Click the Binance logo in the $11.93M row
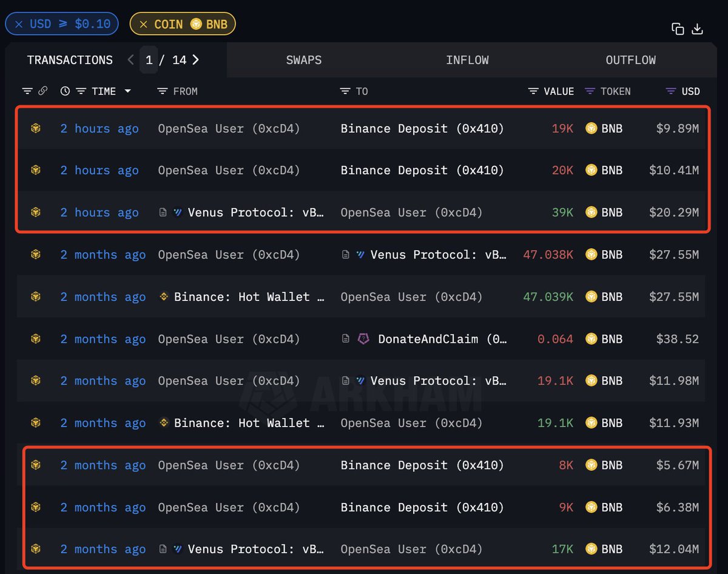 pos(164,422)
